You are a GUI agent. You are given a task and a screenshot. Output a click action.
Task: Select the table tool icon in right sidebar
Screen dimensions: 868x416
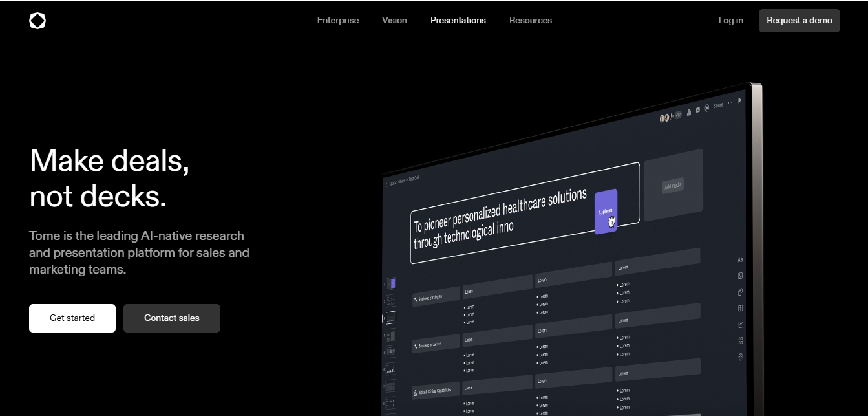(740, 308)
